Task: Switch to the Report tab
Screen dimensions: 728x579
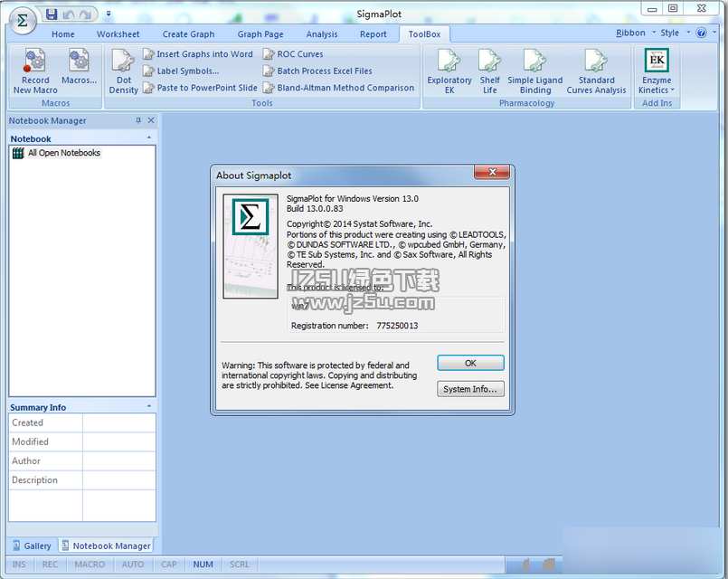Action: 373,34
